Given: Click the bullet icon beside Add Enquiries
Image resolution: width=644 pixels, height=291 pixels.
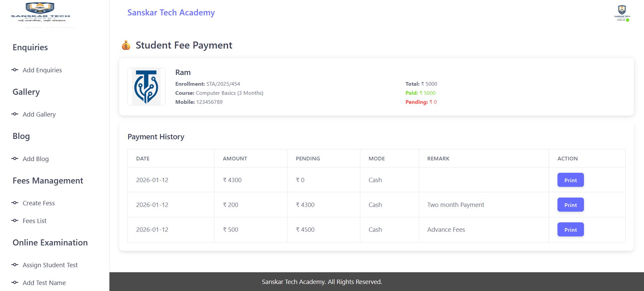Looking at the screenshot, I should 15,70.
